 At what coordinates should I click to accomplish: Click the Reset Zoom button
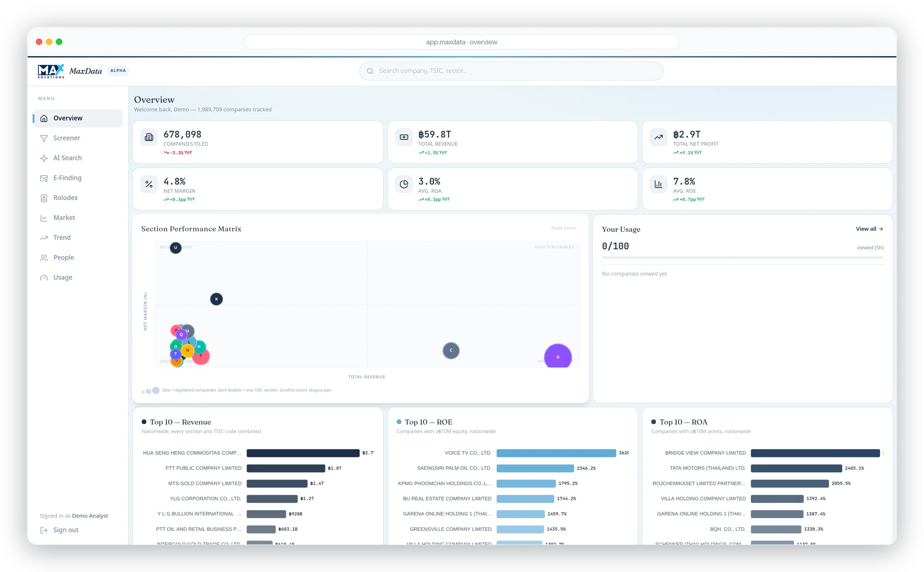(x=563, y=228)
